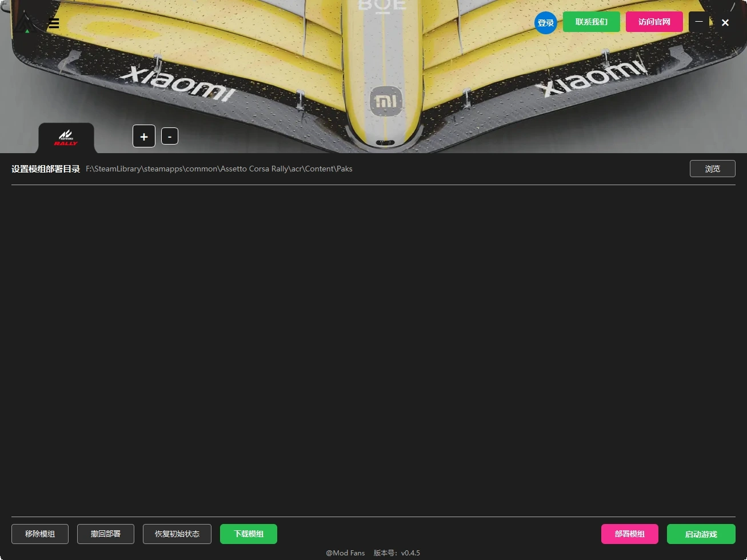The width and height of the screenshot is (747, 560).
Task: Open the 访问官网 official website button
Action: [x=654, y=22]
